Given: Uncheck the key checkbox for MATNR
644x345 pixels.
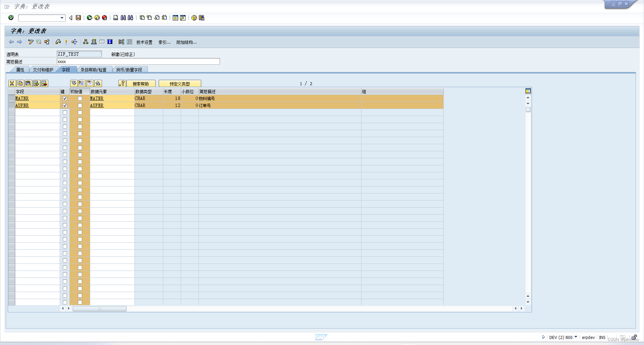Looking at the screenshot, I should click(65, 99).
